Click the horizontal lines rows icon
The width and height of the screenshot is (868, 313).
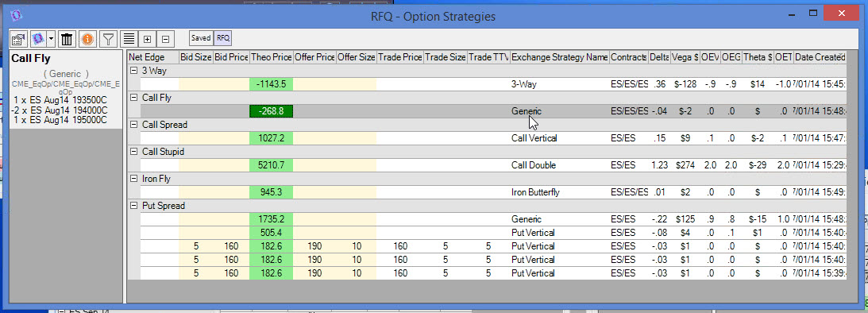pos(129,39)
